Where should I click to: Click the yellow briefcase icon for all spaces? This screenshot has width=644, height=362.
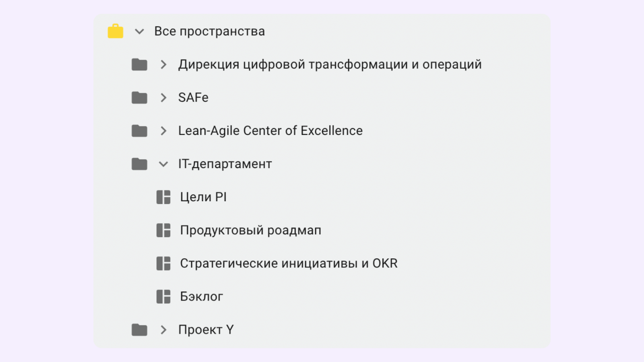coord(115,31)
